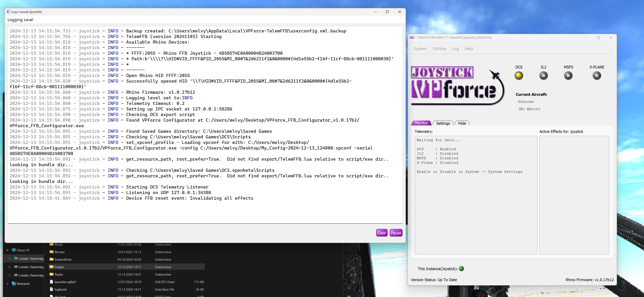Select the Hide tab
Screen dimensions: 644x297
[462, 123]
